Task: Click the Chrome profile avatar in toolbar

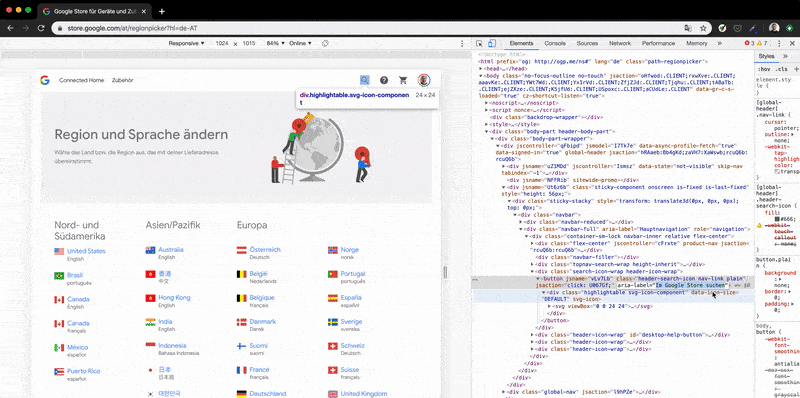Action: (774, 28)
